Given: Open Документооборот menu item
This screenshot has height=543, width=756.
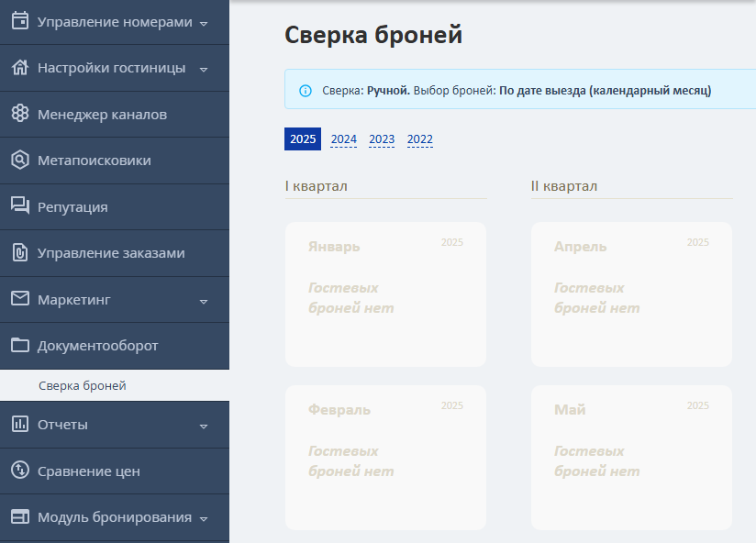Looking at the screenshot, I should click(x=115, y=346).
